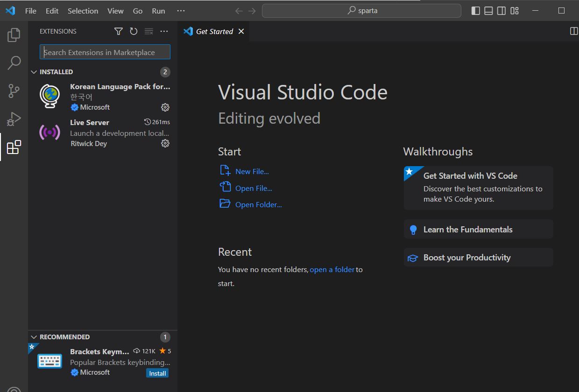
Task: Toggle secondary side bar layout icon
Action: click(x=501, y=11)
